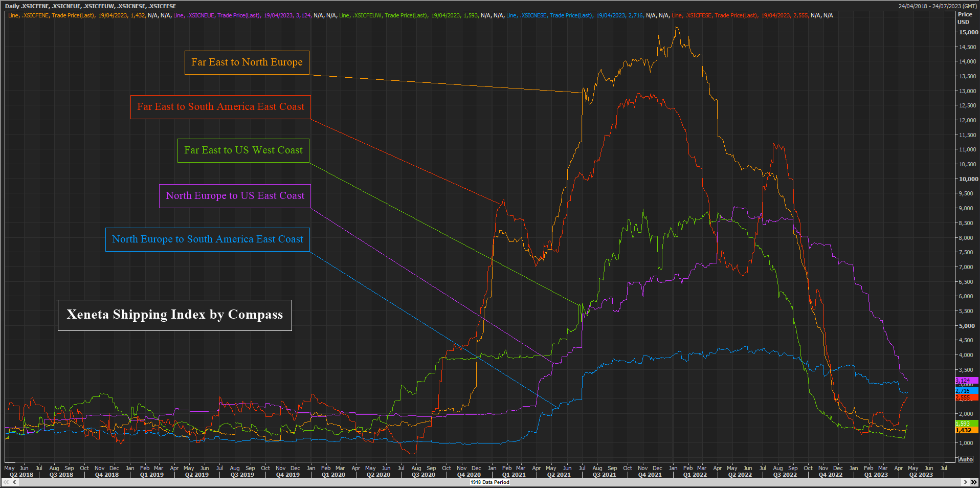Click the 'Xeneta Shipping Index by Compass' title box
980x488 pixels.
click(175, 315)
